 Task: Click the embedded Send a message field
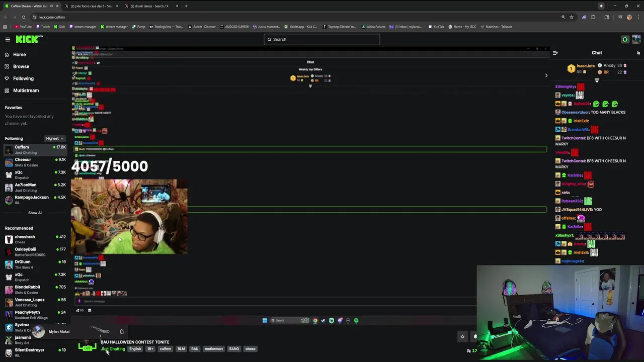[276, 301]
